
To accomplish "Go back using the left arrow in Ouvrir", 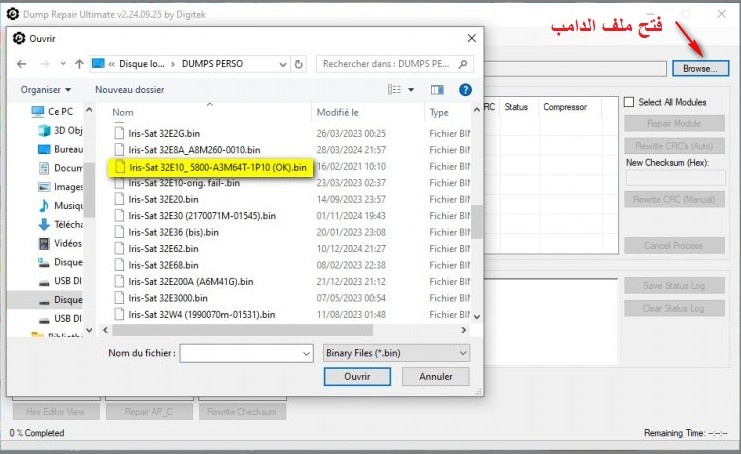I will pos(21,64).
